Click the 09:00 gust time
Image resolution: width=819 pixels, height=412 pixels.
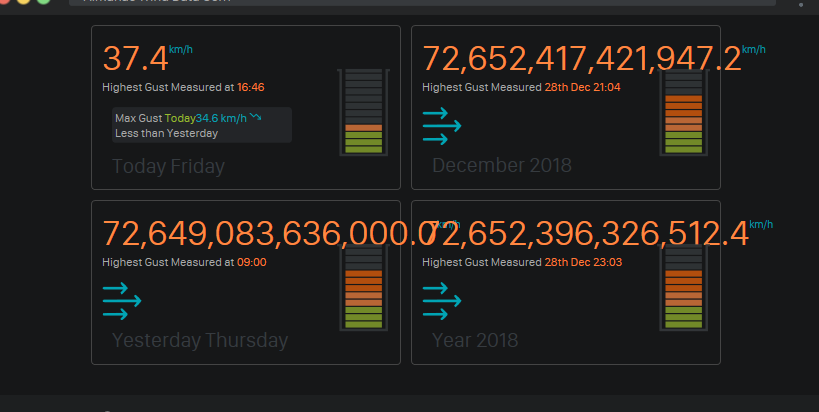[x=252, y=262]
